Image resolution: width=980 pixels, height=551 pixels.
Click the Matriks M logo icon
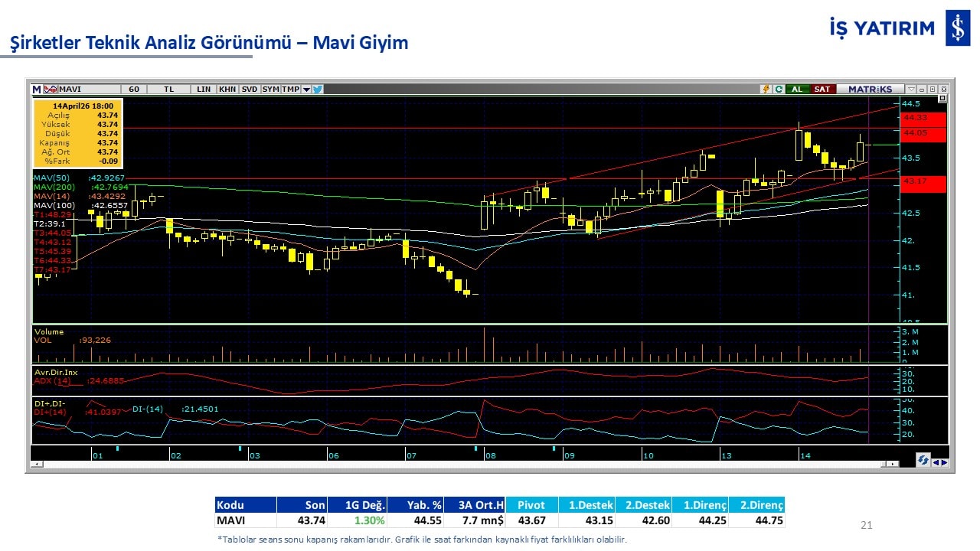coord(37,89)
